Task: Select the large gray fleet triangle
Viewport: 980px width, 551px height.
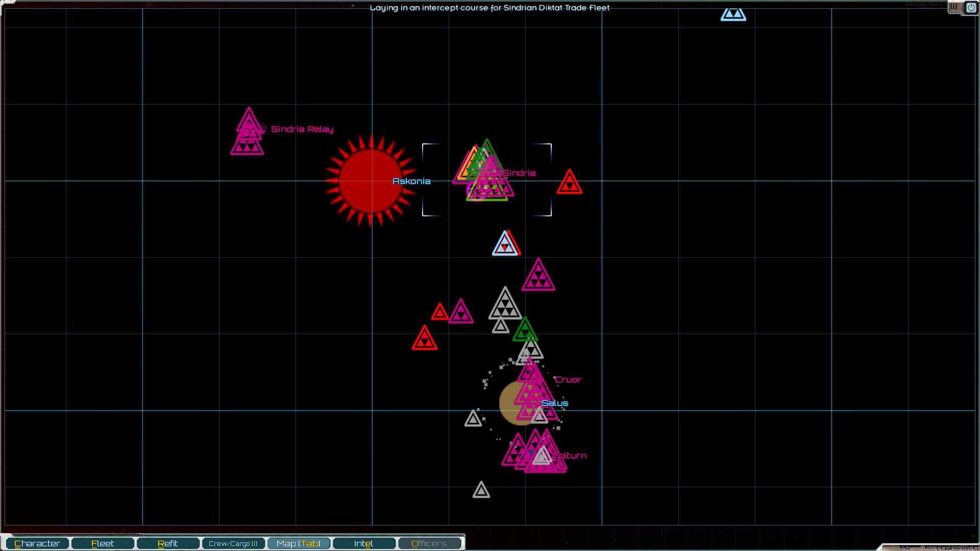Action: [x=505, y=305]
